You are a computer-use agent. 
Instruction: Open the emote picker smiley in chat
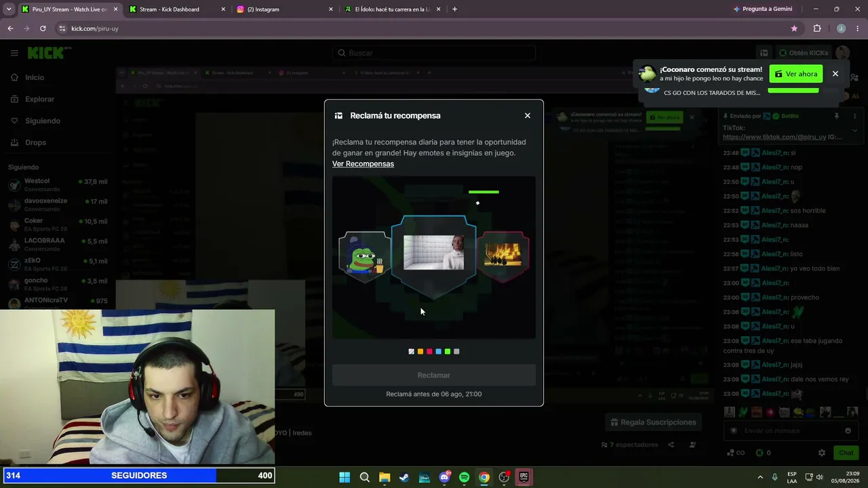click(848, 430)
